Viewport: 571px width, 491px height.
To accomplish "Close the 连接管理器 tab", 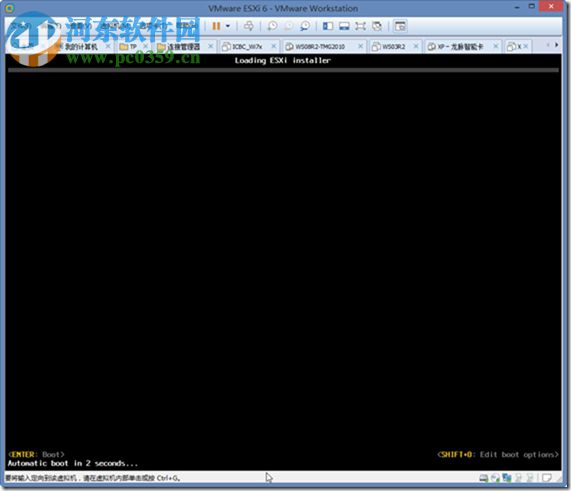I will pyautogui.click(x=210, y=46).
